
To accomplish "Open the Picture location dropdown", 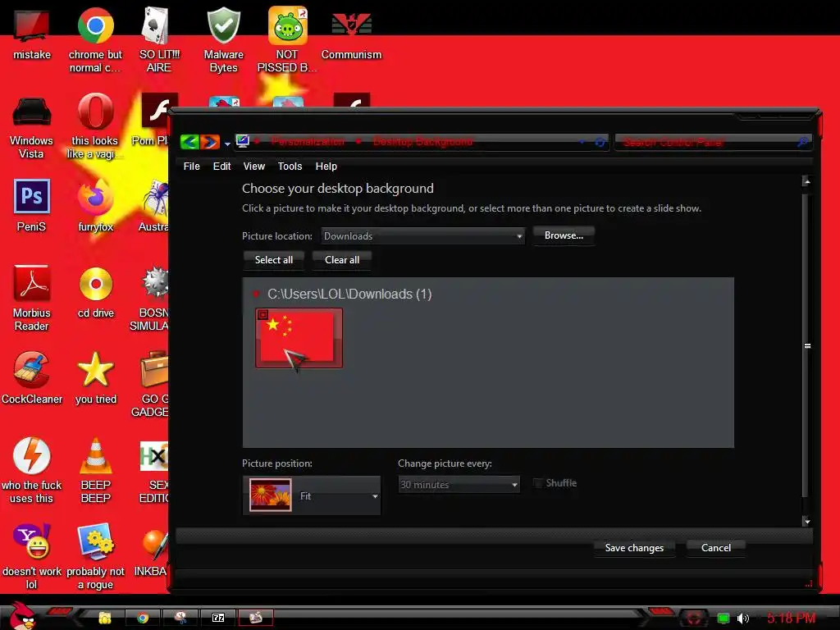I will coord(422,235).
